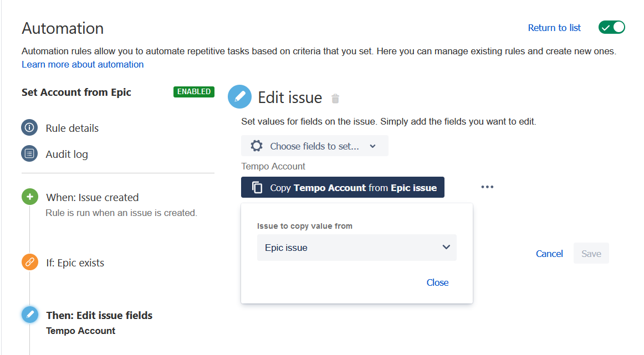Close the copy value popup
This screenshot has height=355, width=644.
(437, 282)
